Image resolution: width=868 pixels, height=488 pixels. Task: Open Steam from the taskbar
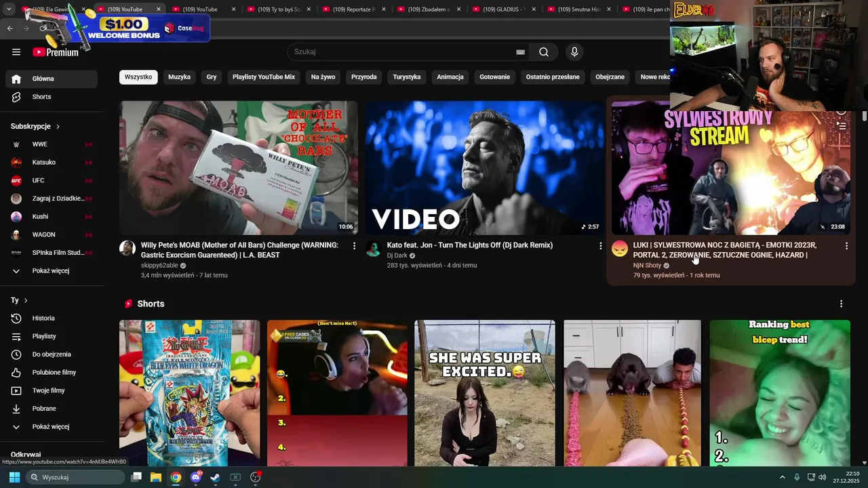pos(215,477)
